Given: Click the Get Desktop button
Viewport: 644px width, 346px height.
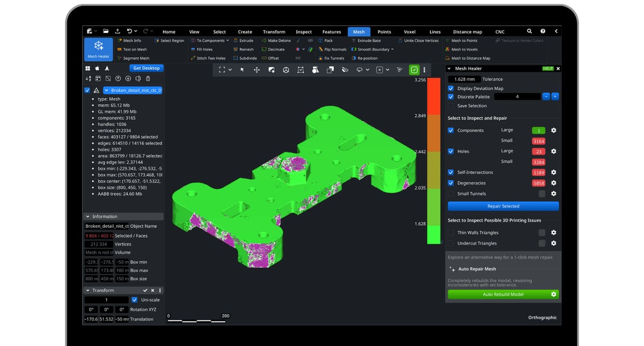Looking at the screenshot, I should 146,68.
